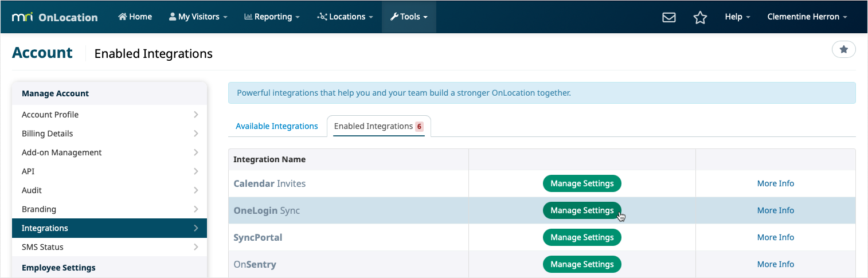Image resolution: width=868 pixels, height=278 pixels.
Task: Open the Clementine Herron user menu
Action: pos(807,17)
